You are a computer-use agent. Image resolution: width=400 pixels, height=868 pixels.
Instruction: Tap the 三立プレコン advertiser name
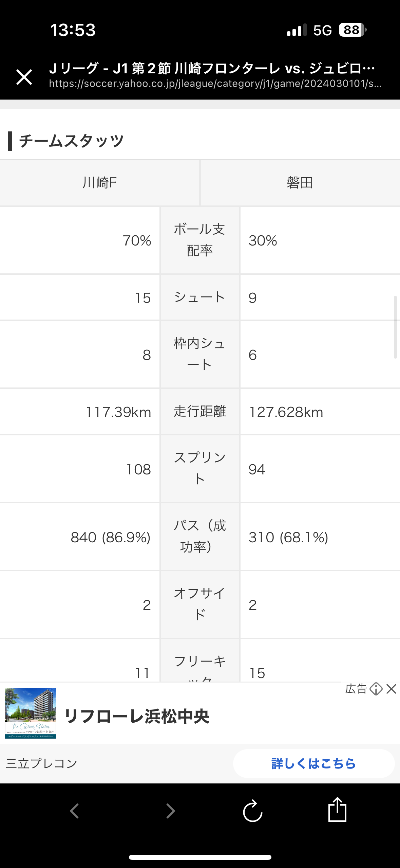click(x=41, y=764)
